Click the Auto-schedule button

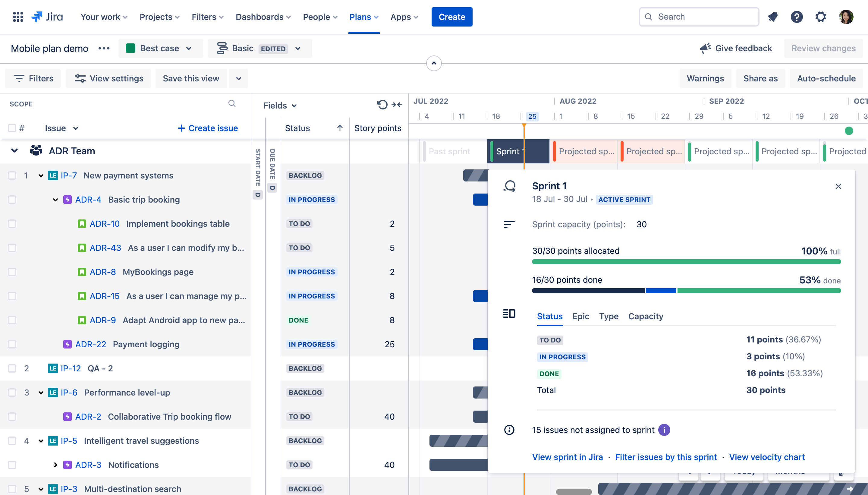(826, 79)
